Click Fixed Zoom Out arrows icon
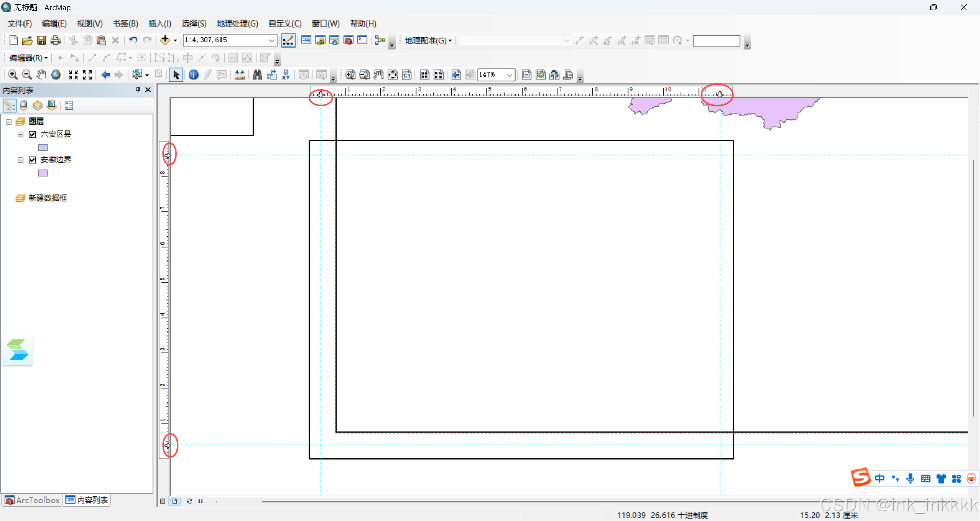This screenshot has width=980, height=521. click(88, 75)
